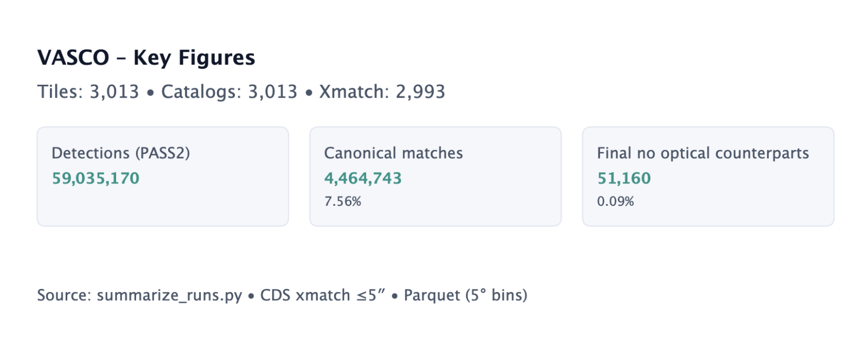
Task: Click the "Catalogs: 3,013" stat text
Action: [x=229, y=92]
